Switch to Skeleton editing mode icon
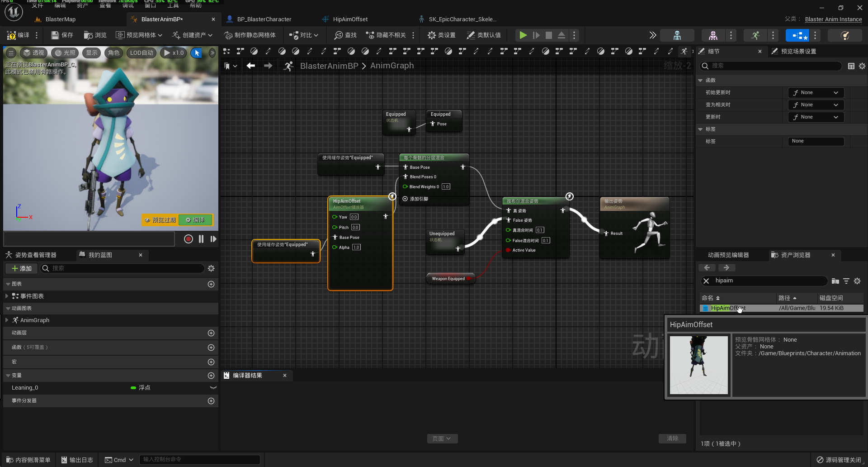The height and width of the screenshot is (467, 868). pyautogui.click(x=677, y=35)
